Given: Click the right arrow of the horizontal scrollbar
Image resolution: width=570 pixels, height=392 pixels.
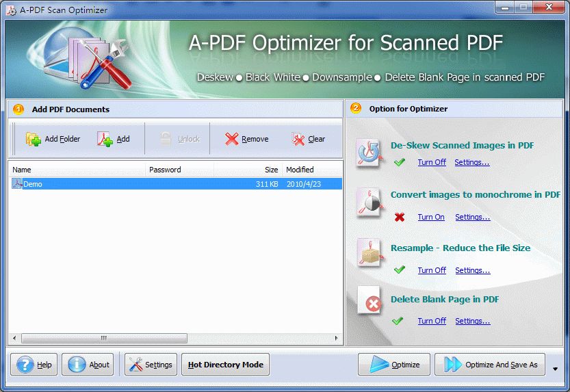Looking at the screenshot, I should pos(336,338).
